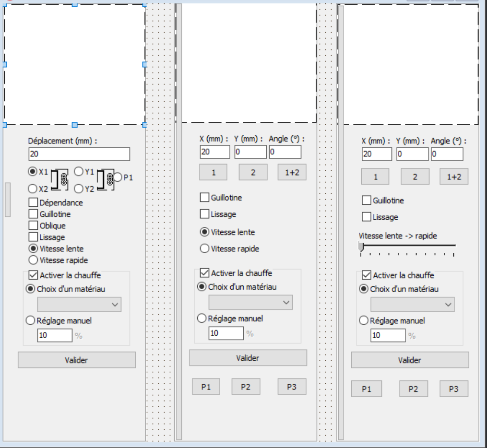The height and width of the screenshot is (448, 487).
Task: Select the P1 radio button beside Y2
Action: [x=118, y=178]
